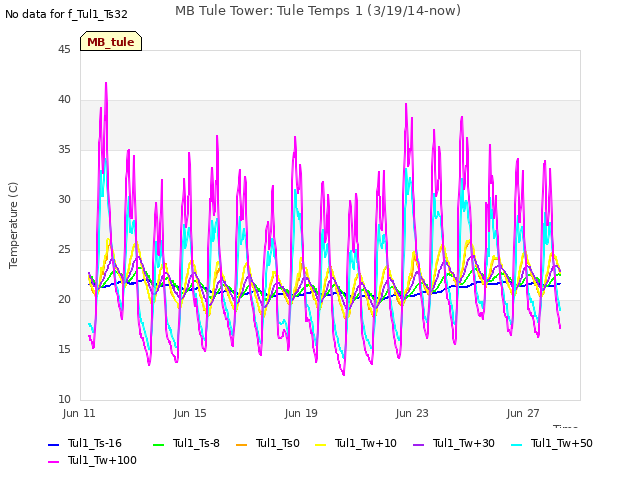The height and width of the screenshot is (480, 640).
Task: Click the Jun 27 x-axis tick label
Action: [x=523, y=413]
